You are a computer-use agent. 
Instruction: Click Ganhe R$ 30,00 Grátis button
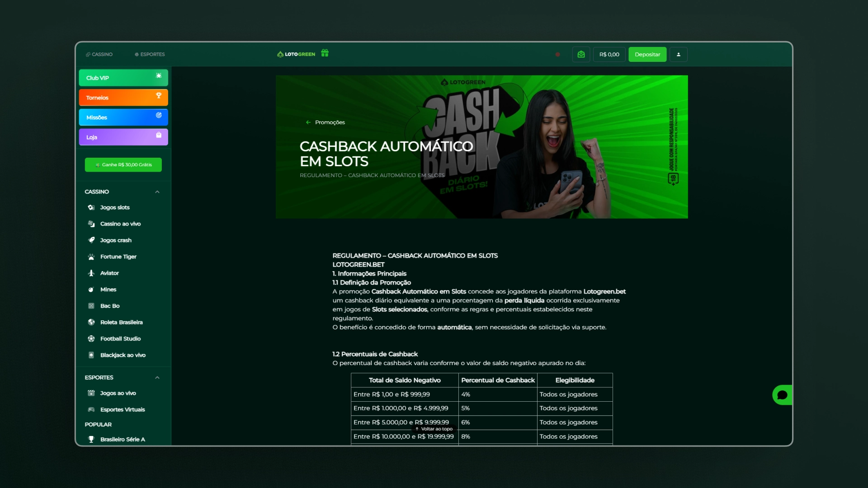(x=123, y=165)
